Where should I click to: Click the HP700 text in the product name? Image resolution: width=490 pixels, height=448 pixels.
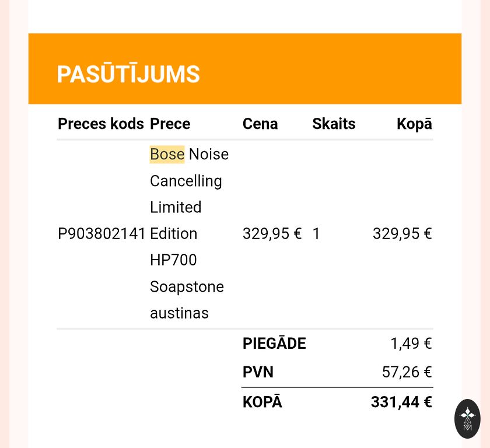point(173,260)
